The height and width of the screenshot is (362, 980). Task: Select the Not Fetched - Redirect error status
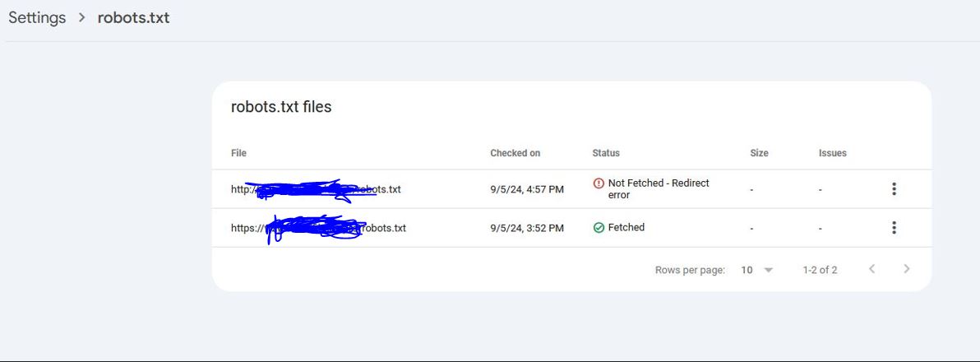(659, 188)
